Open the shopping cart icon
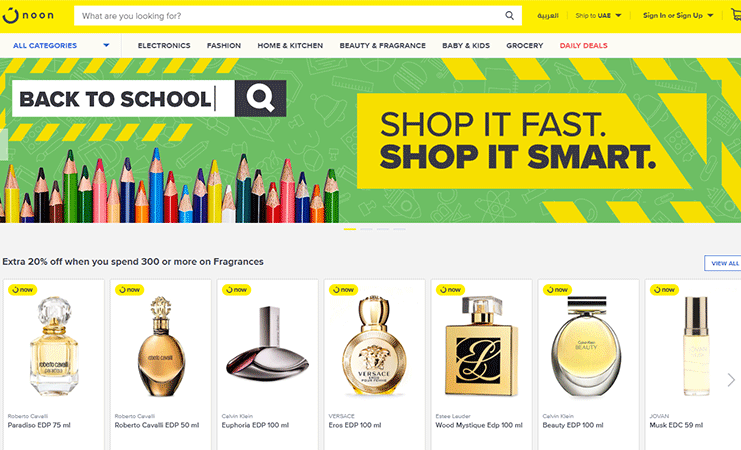The width and height of the screenshot is (741, 450). tap(736, 15)
